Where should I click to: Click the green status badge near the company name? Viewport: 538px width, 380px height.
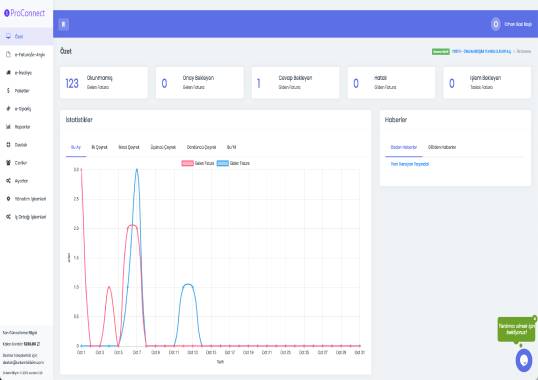pos(441,51)
